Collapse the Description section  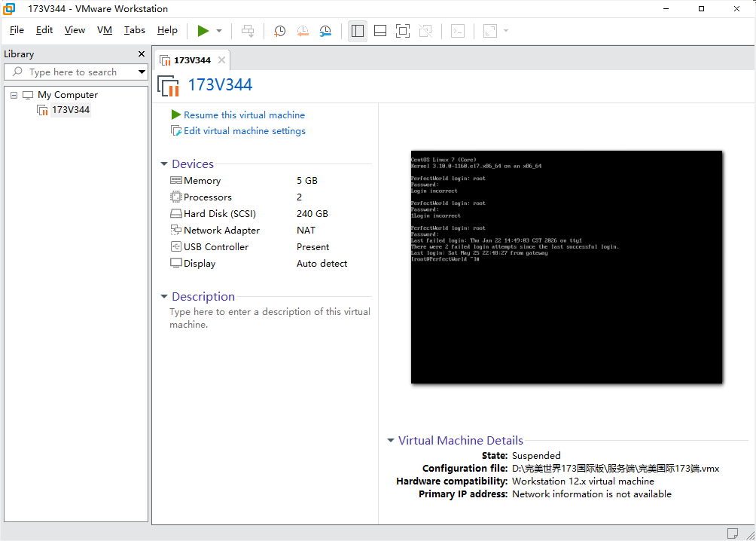tap(164, 296)
